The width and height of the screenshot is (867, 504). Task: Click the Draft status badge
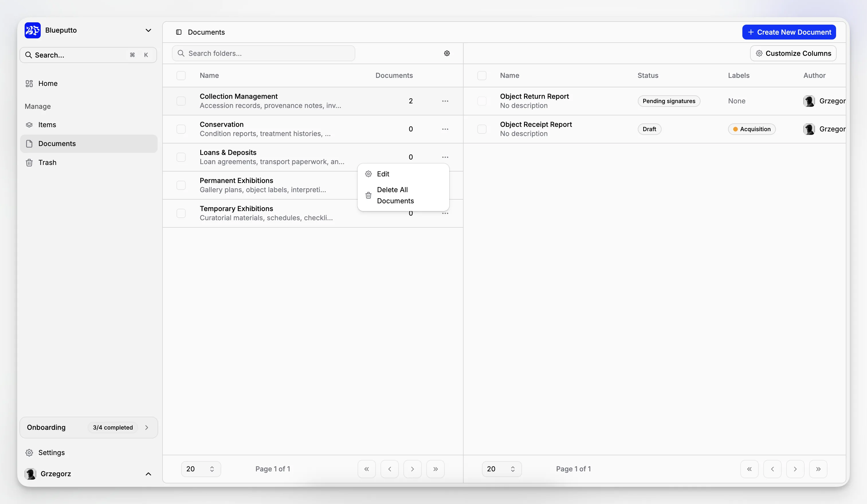pyautogui.click(x=649, y=129)
